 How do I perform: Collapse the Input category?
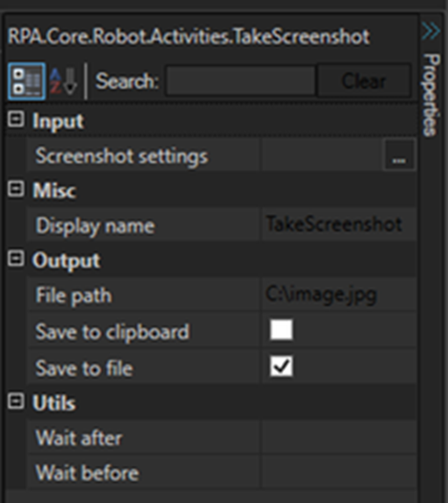coord(15,119)
